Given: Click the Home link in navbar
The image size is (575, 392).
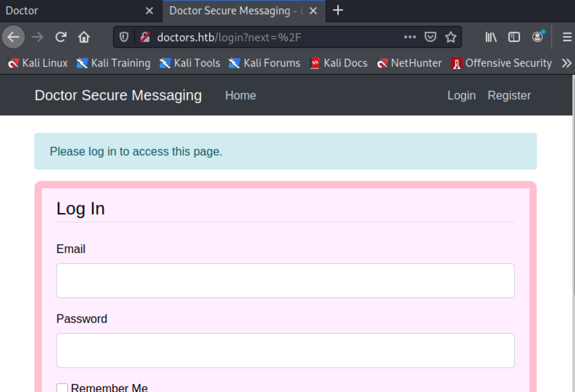Looking at the screenshot, I should (x=241, y=95).
